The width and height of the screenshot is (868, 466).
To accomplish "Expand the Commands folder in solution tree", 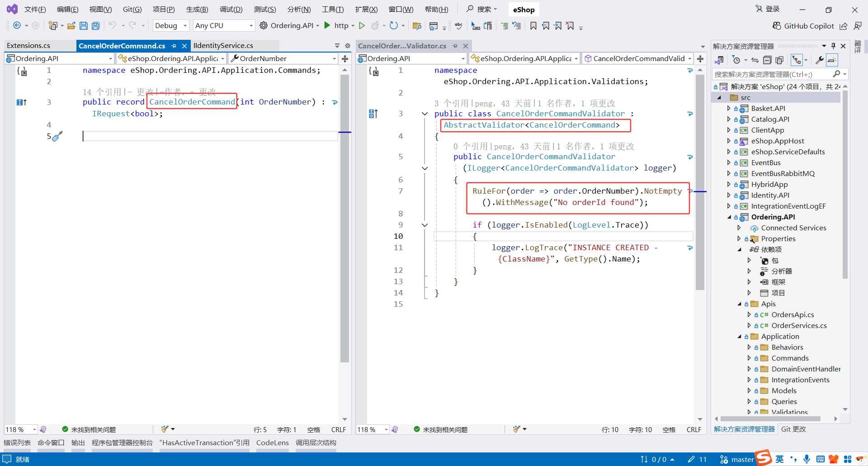I will (749, 358).
